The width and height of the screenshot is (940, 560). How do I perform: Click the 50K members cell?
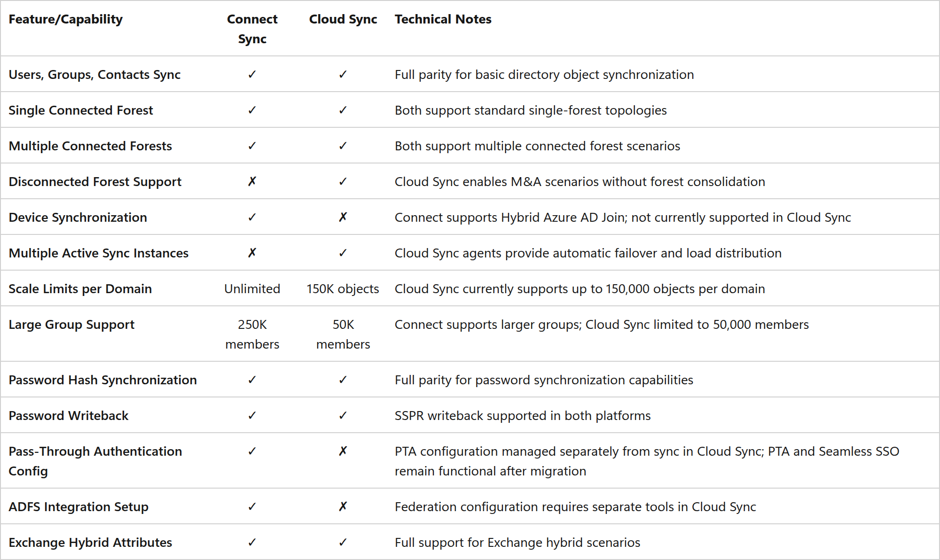(x=343, y=334)
